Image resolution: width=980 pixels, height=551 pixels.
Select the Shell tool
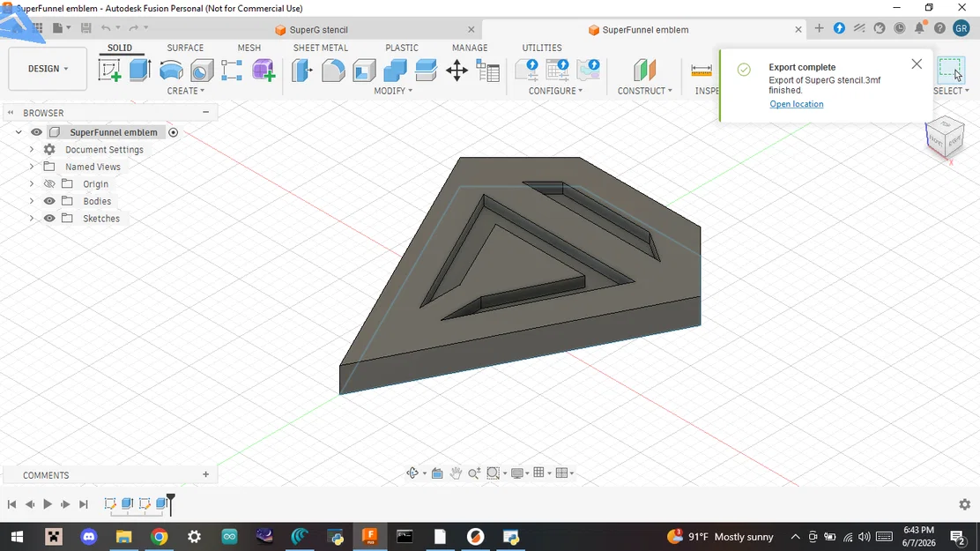coord(364,70)
